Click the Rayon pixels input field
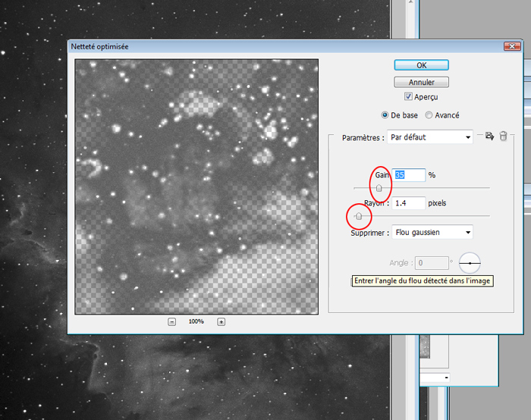Screen dimensions: 531x420 tap(408, 203)
